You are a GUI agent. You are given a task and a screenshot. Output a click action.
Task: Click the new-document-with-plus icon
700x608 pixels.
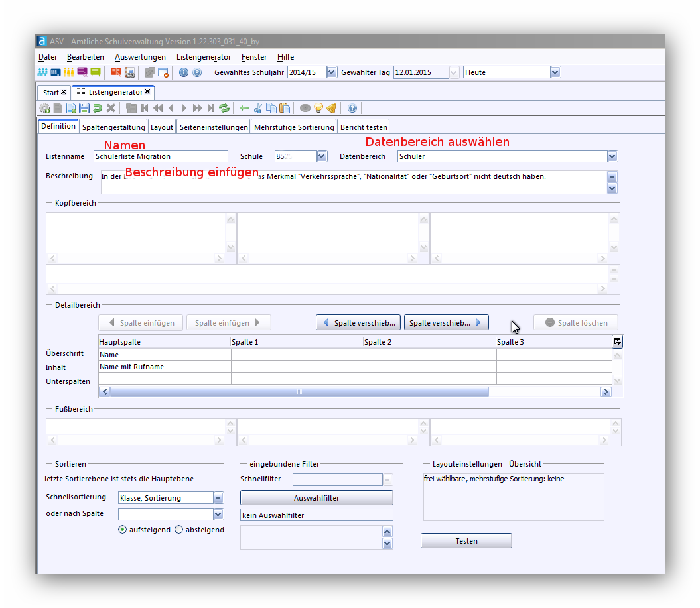[x=71, y=108]
